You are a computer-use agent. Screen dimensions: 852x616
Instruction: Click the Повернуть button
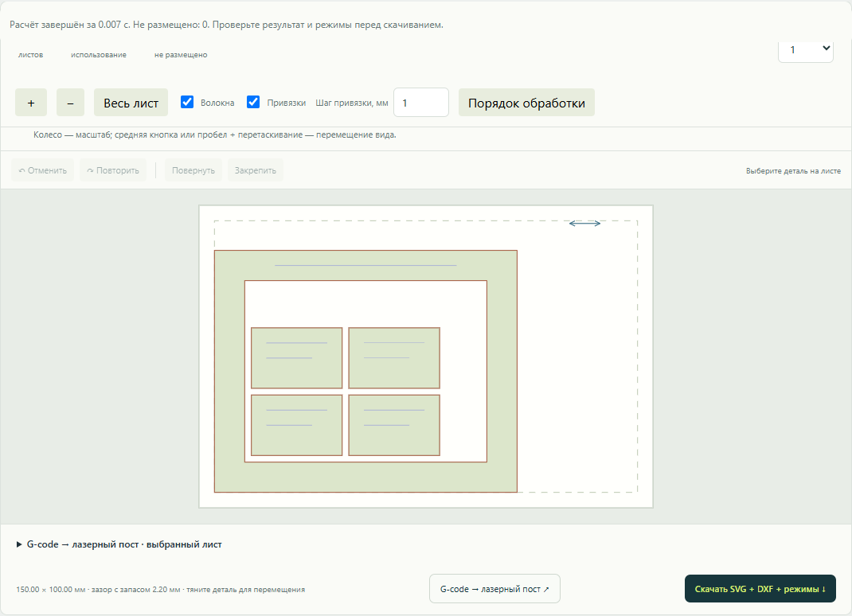tap(193, 170)
